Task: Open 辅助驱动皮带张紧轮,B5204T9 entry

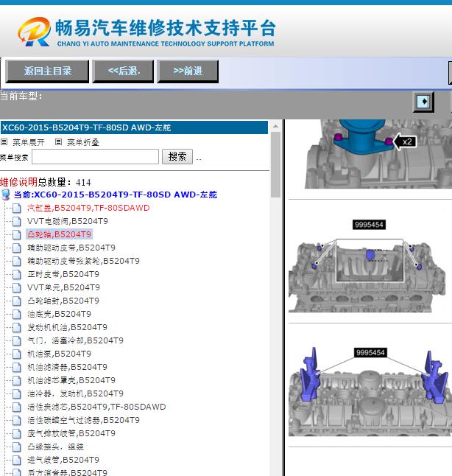Action: [83, 261]
